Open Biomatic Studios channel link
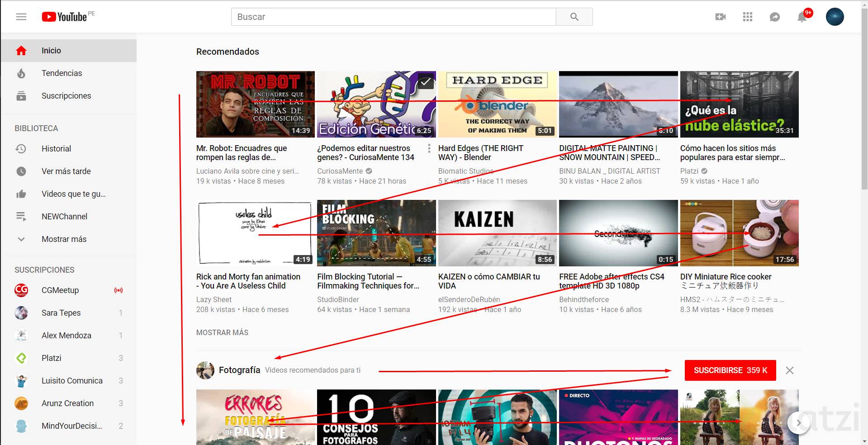The height and width of the screenshot is (445, 868). [466, 171]
